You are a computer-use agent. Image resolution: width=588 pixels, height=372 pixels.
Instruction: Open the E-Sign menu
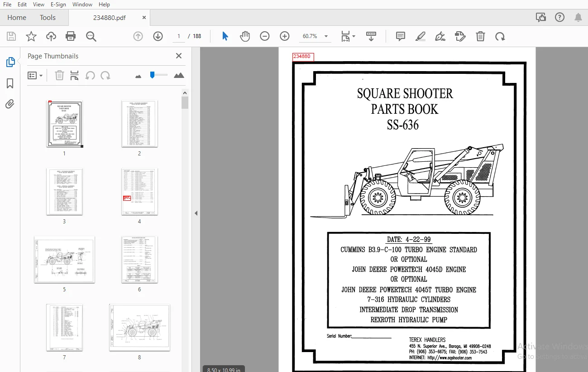[58, 4]
